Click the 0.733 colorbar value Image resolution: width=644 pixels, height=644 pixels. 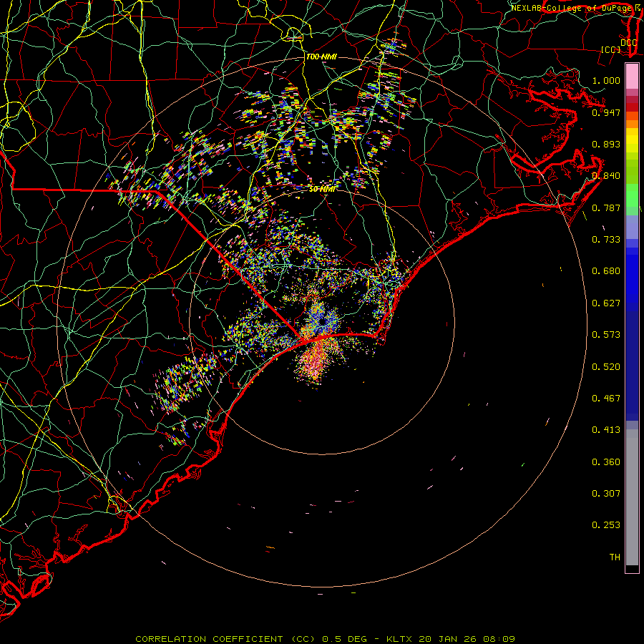[x=606, y=239]
